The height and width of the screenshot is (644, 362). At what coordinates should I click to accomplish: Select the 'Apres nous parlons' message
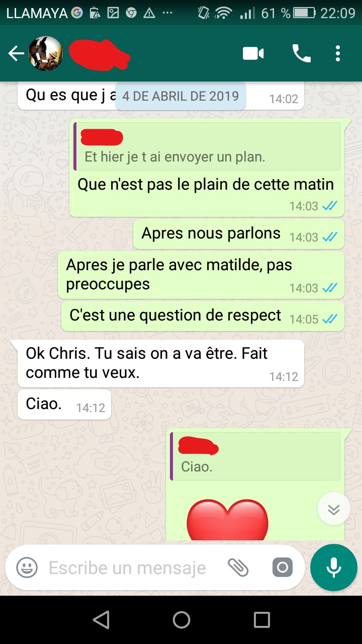pyautogui.click(x=238, y=234)
